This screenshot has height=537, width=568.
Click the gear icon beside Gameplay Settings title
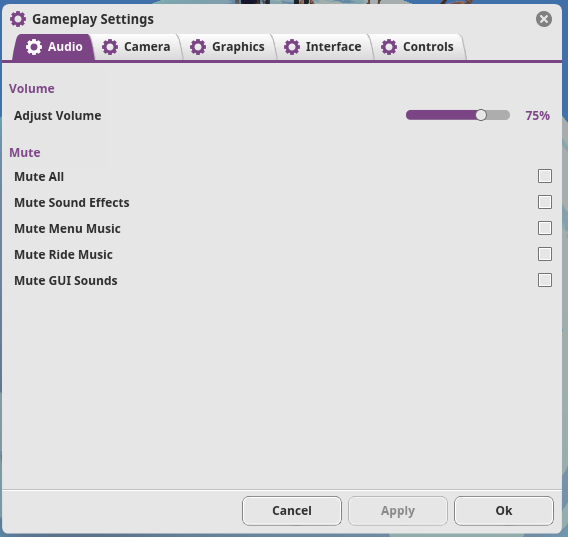click(18, 19)
